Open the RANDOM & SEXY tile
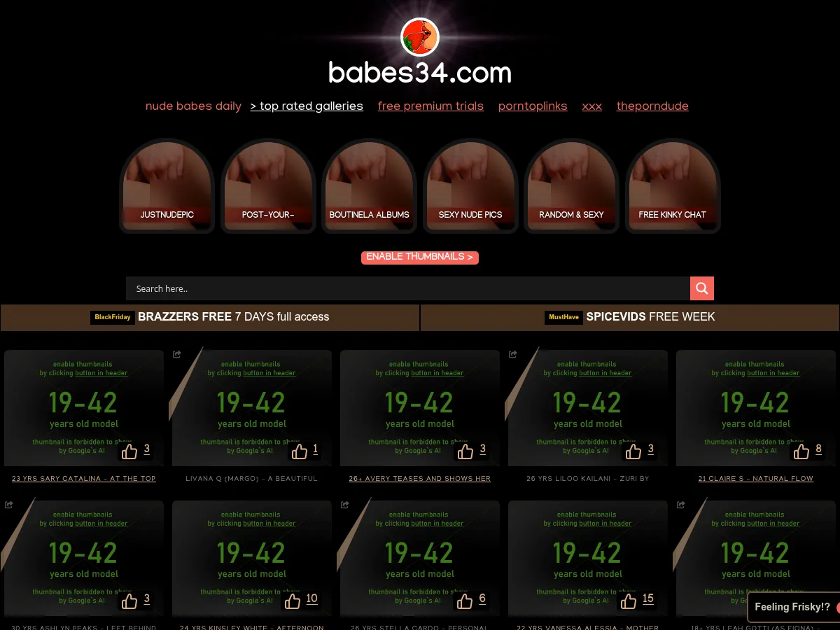840x630 pixels. click(571, 185)
